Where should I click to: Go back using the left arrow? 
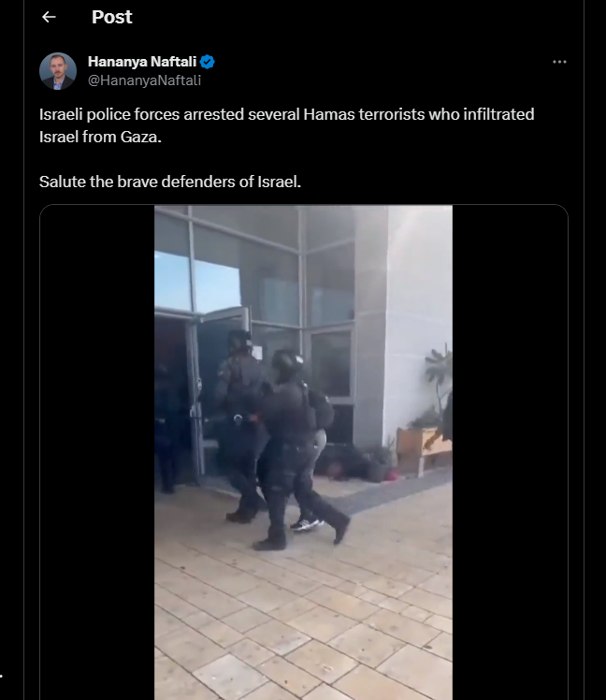pyautogui.click(x=49, y=17)
